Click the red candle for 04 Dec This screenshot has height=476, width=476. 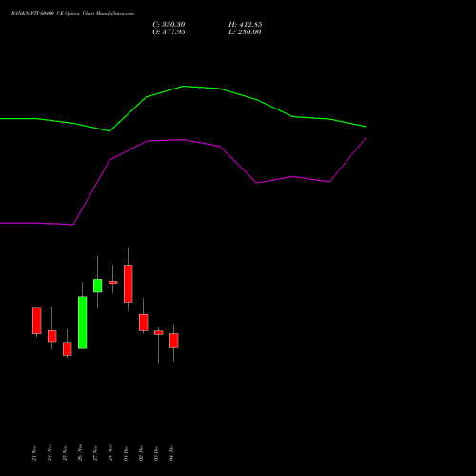point(174,341)
